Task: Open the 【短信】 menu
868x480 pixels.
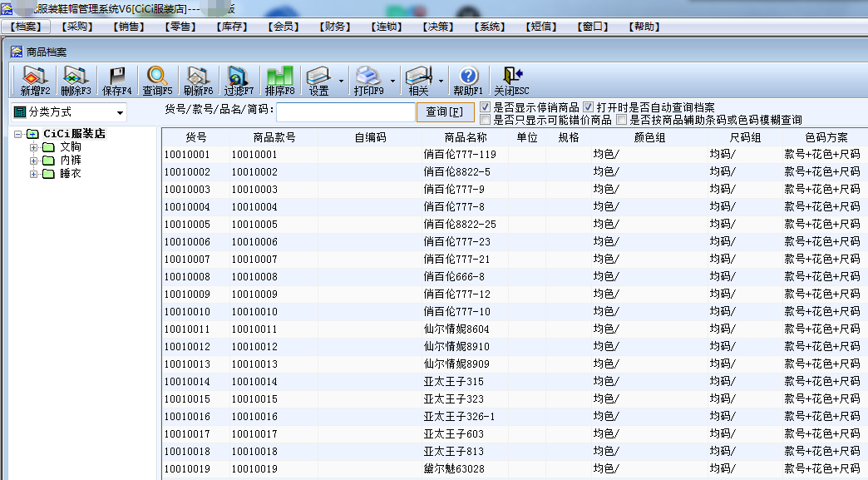Action: [541, 27]
